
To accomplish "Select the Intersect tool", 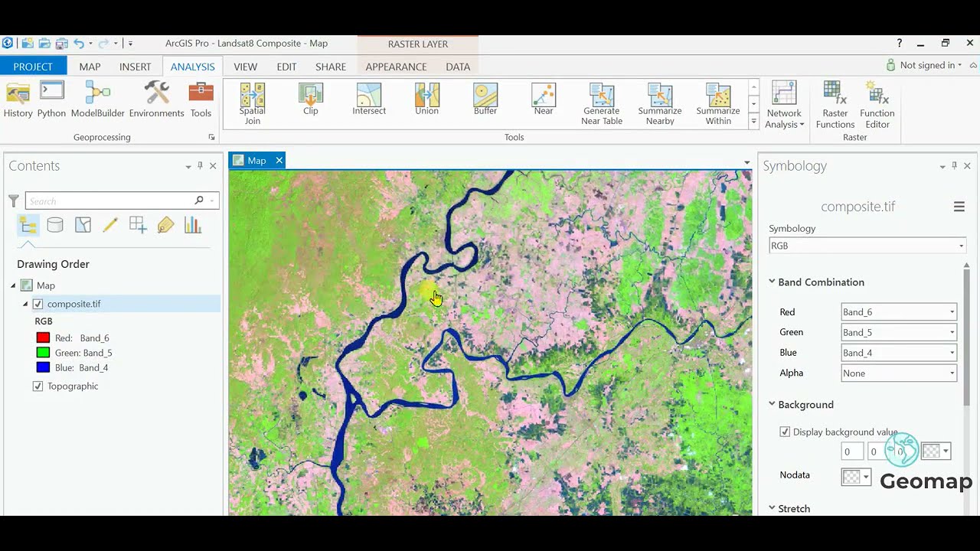I will click(369, 99).
